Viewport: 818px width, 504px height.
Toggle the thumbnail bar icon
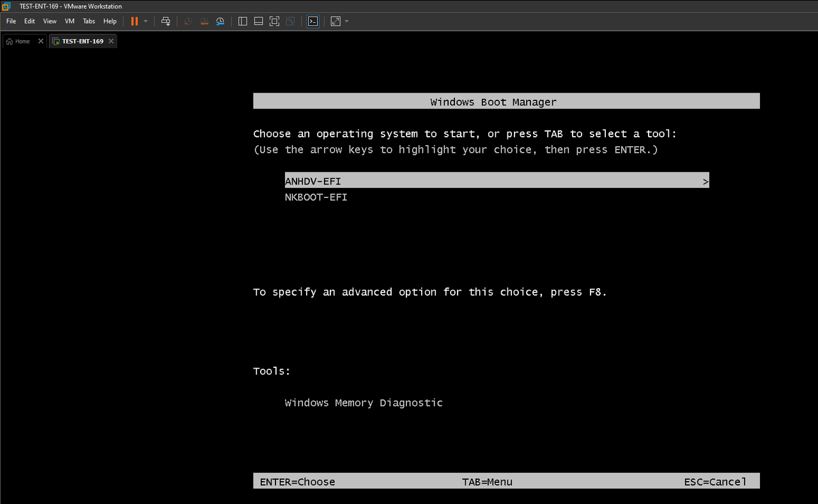point(259,21)
